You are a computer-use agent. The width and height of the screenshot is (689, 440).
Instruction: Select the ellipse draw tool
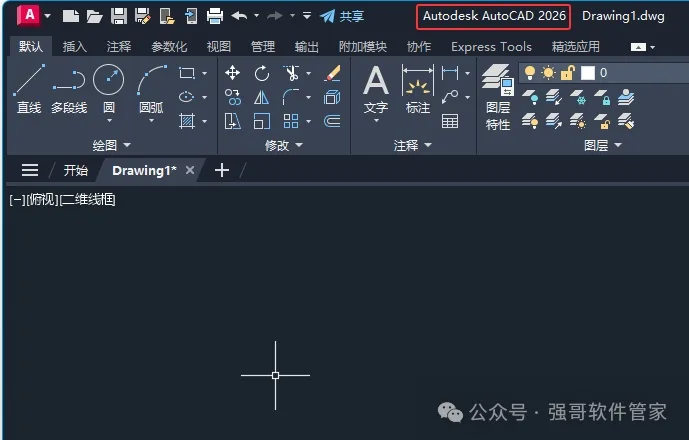(187, 97)
